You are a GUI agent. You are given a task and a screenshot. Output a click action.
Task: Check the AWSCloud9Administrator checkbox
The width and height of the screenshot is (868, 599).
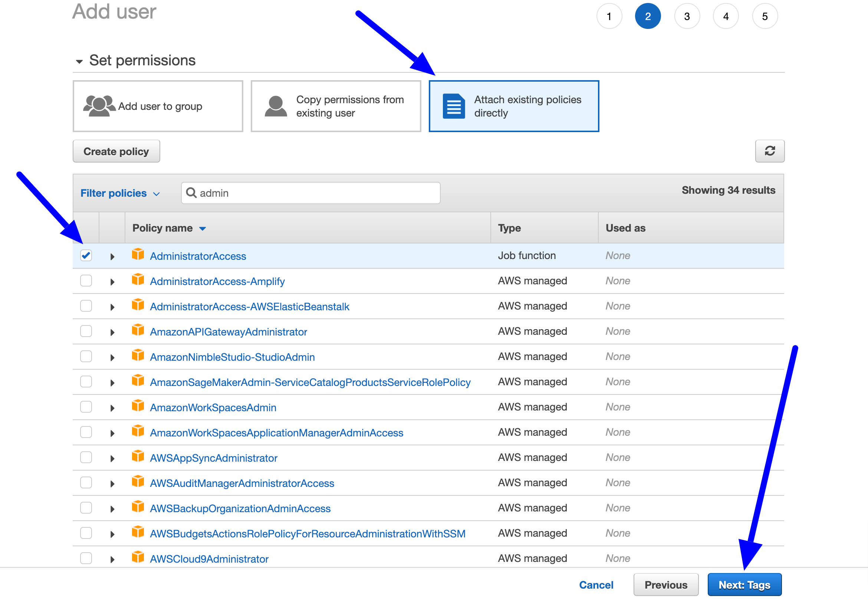[x=86, y=558]
